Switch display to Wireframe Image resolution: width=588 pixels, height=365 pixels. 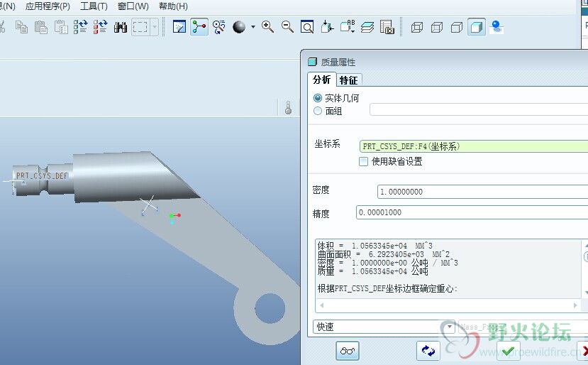tap(417, 28)
